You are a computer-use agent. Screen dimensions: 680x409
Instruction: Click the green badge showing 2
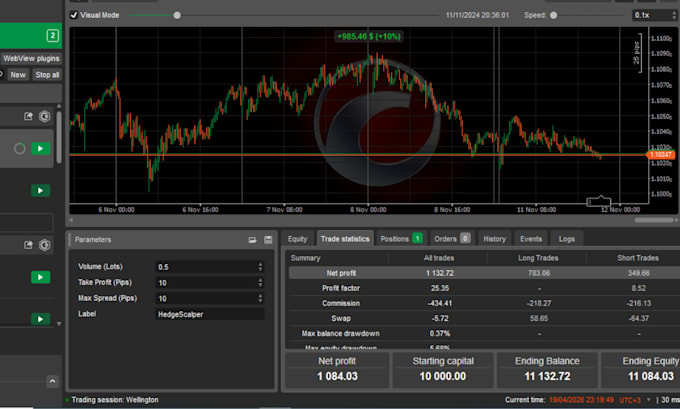coord(52,36)
